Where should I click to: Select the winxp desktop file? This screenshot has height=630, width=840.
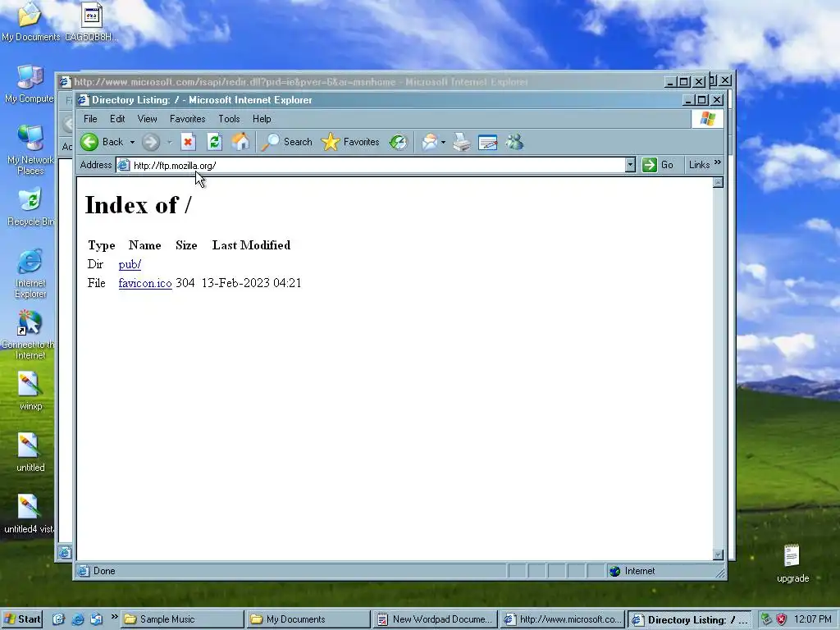[30, 392]
